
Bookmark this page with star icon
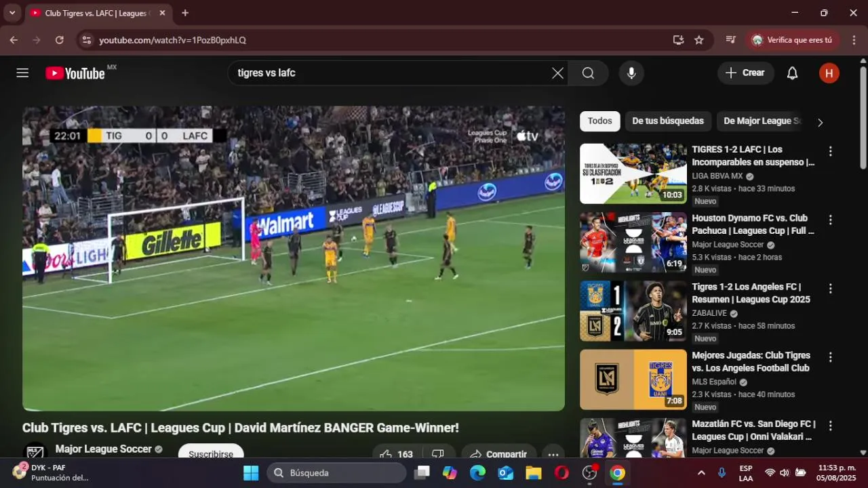click(x=699, y=40)
